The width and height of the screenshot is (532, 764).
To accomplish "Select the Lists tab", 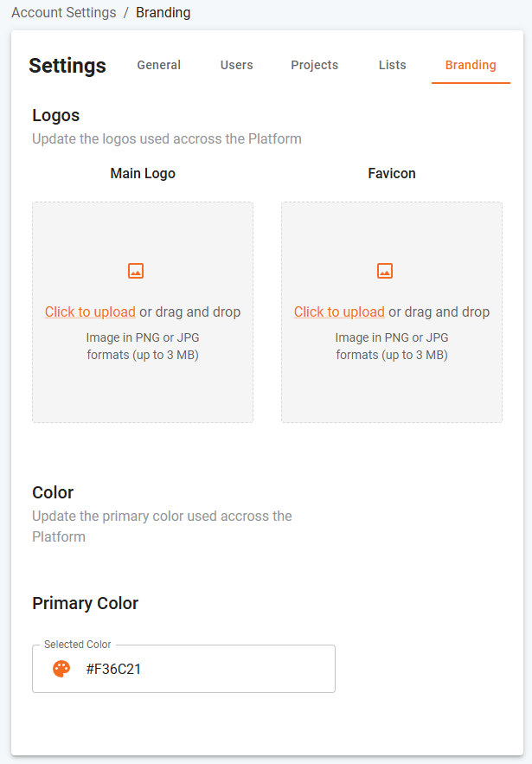I will pos(393,65).
